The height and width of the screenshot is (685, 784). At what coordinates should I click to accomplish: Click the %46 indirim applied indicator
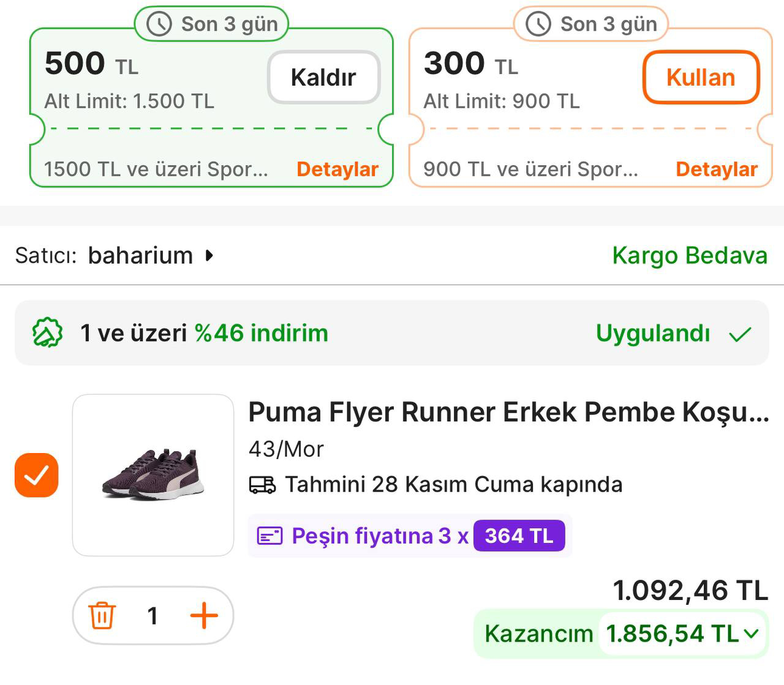260,333
